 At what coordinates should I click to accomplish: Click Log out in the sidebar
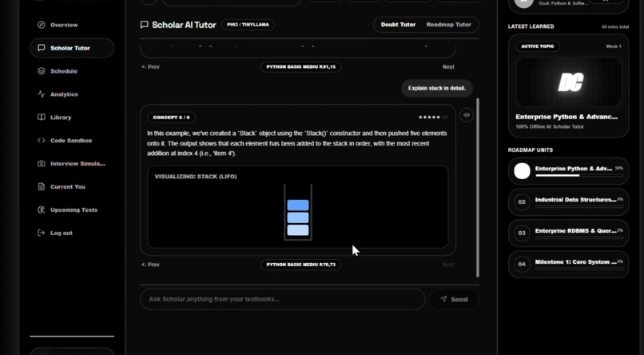[72, 233]
